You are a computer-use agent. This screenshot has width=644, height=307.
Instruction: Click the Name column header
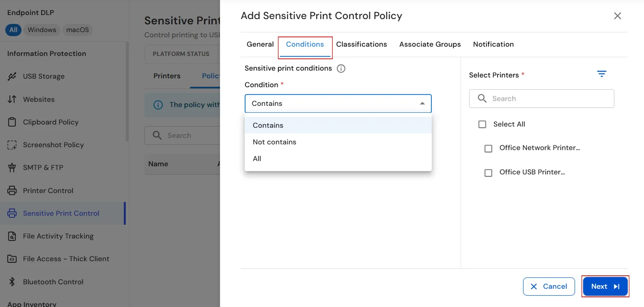158,164
